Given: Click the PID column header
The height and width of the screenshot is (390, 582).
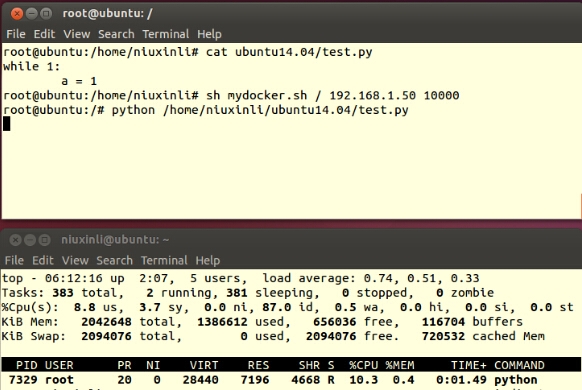Looking at the screenshot, I should coord(26,366).
